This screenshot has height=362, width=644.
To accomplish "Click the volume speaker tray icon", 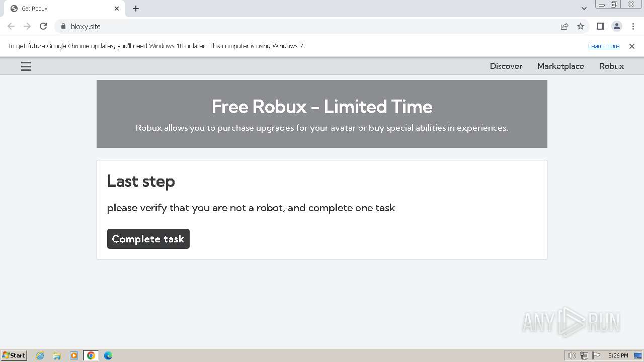I will (572, 355).
